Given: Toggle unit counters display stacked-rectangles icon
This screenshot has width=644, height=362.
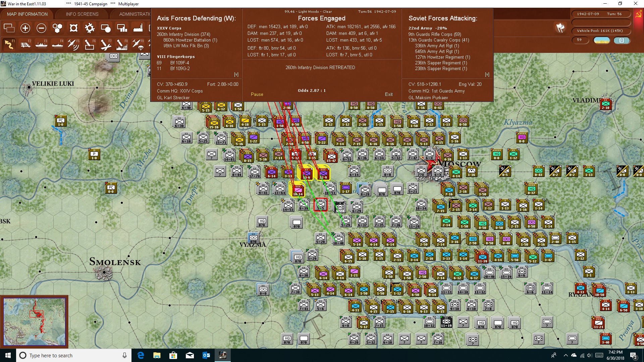Looking at the screenshot, I should (9, 28).
